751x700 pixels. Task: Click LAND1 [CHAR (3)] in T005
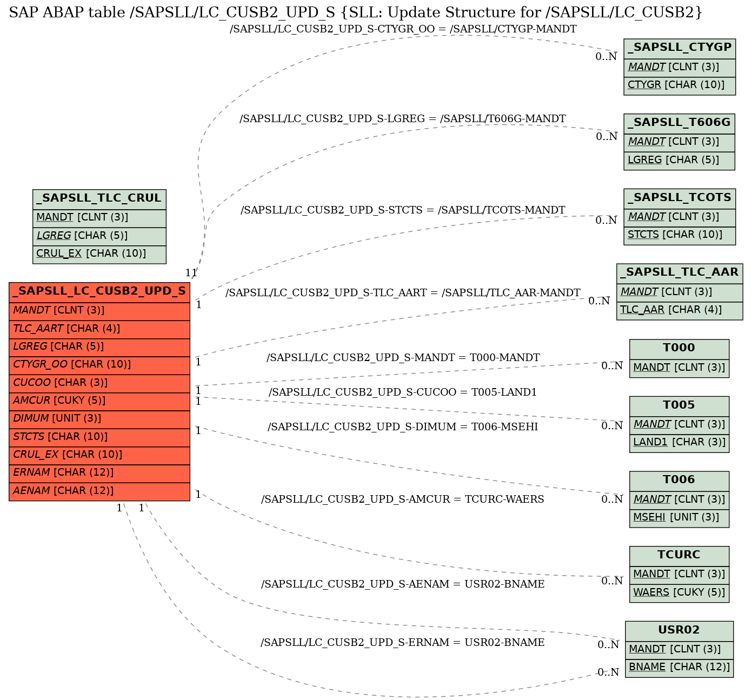[x=679, y=443]
